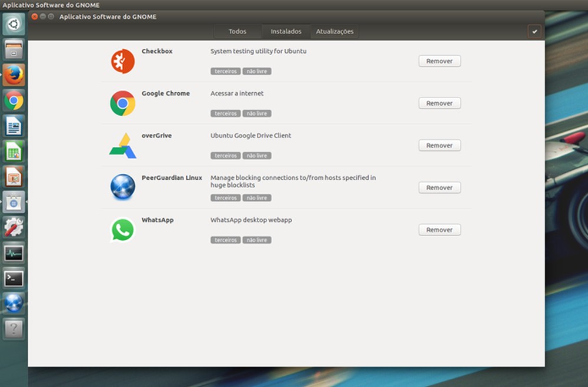
Task: Open the Terminal from the dock
Action: [x=14, y=279]
